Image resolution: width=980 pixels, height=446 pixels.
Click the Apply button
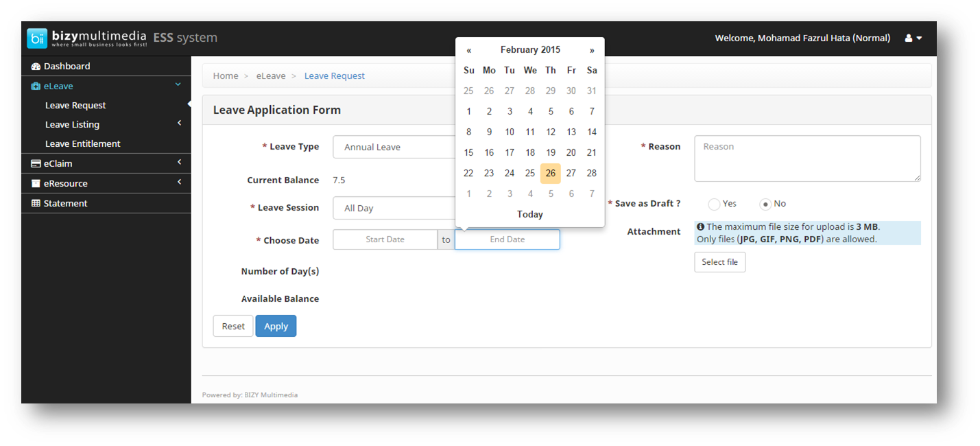(x=276, y=326)
